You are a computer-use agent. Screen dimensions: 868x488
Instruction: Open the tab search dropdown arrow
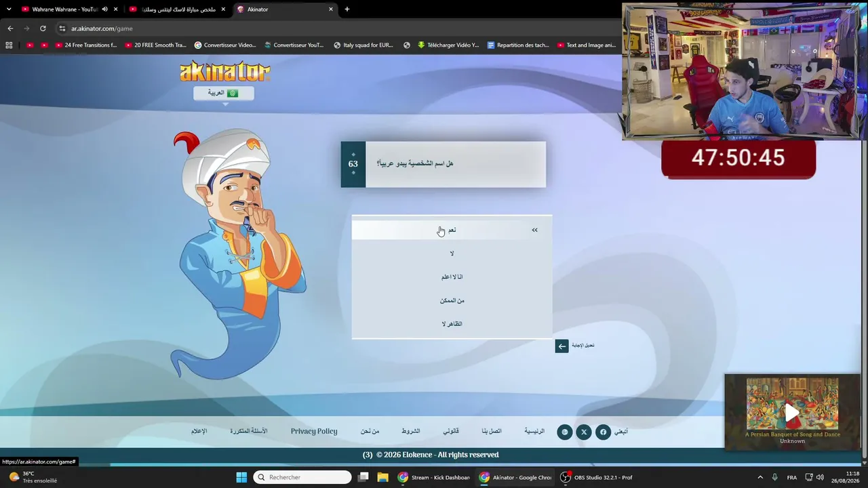click(9, 9)
